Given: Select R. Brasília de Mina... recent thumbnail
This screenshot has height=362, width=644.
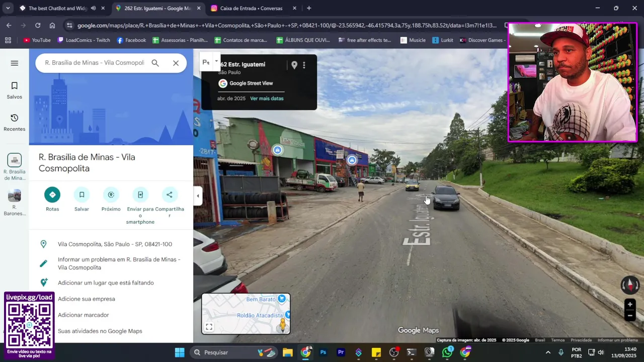Looking at the screenshot, I should point(14,167).
